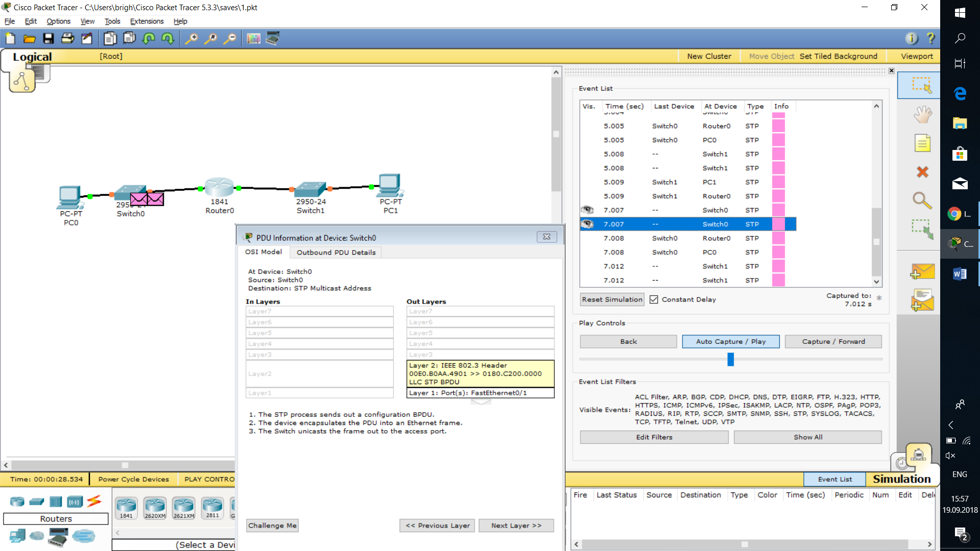Image resolution: width=980 pixels, height=551 pixels.
Task: Choose the Connections lightning bolt category
Action: pyautogui.click(x=94, y=501)
